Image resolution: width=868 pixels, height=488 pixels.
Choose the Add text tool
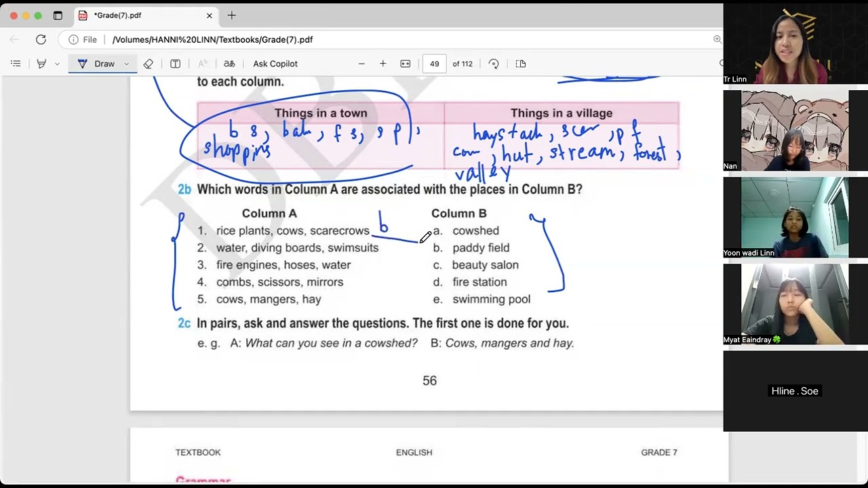point(175,64)
